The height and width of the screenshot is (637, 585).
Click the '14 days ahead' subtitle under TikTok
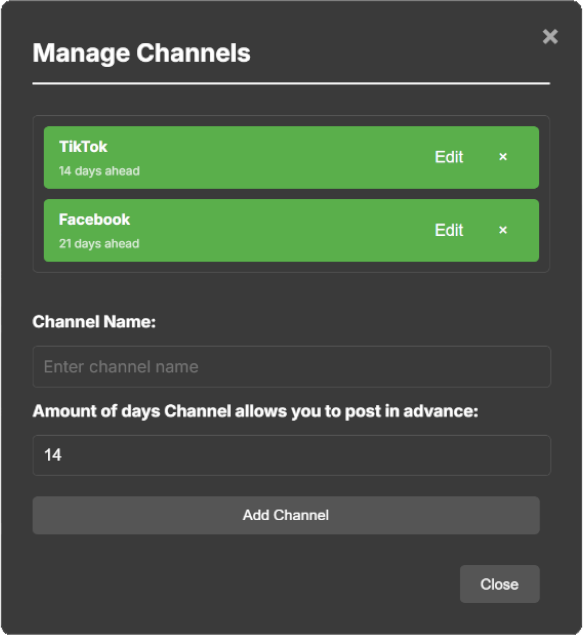click(99, 171)
